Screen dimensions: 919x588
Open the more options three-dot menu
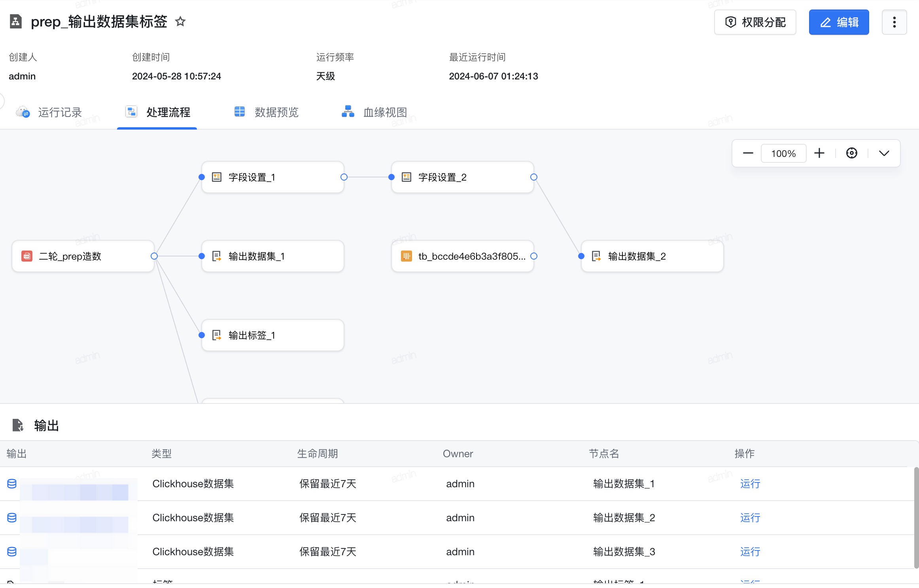pyautogui.click(x=894, y=22)
